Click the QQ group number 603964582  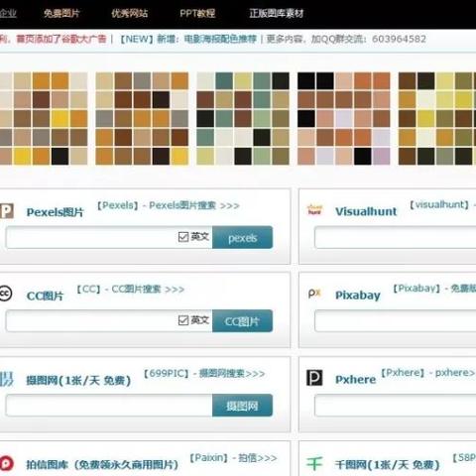[x=399, y=39]
